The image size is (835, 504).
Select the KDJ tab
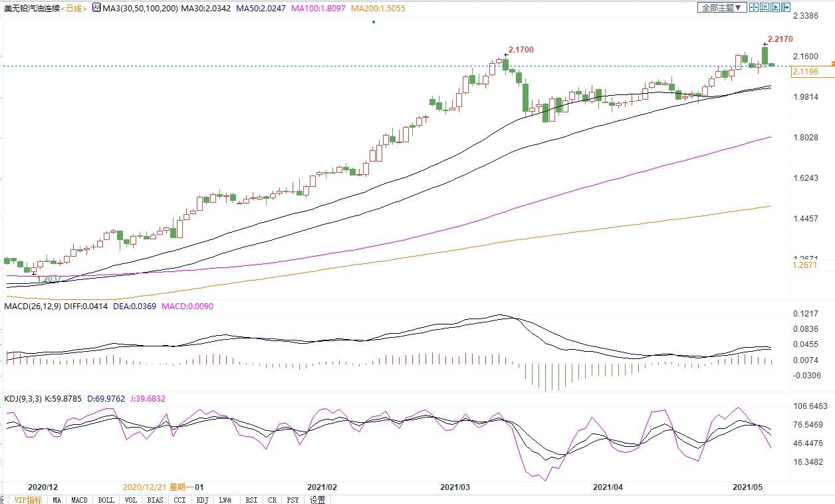(x=202, y=499)
